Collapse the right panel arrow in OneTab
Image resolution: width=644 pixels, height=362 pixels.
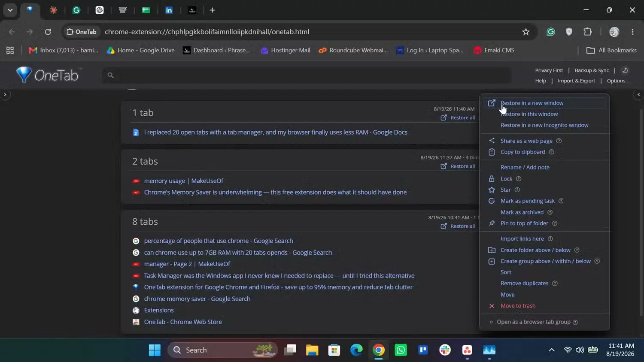638,94
